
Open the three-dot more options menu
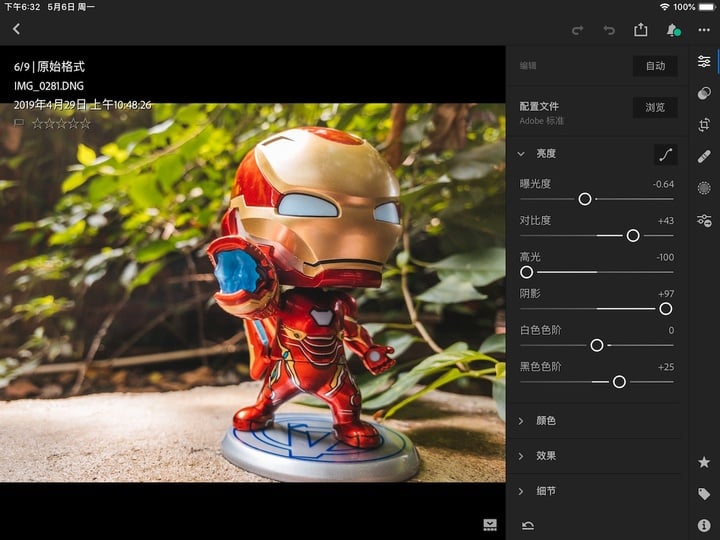[x=704, y=30]
